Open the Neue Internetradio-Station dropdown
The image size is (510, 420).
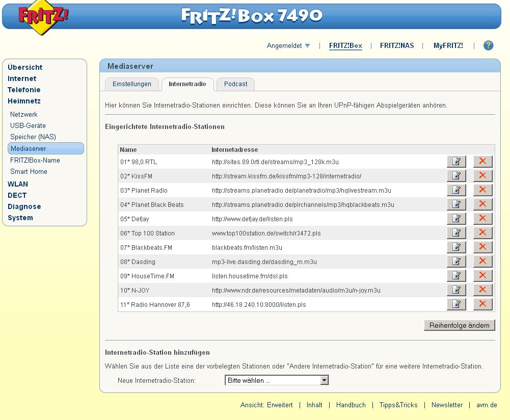pos(277,380)
